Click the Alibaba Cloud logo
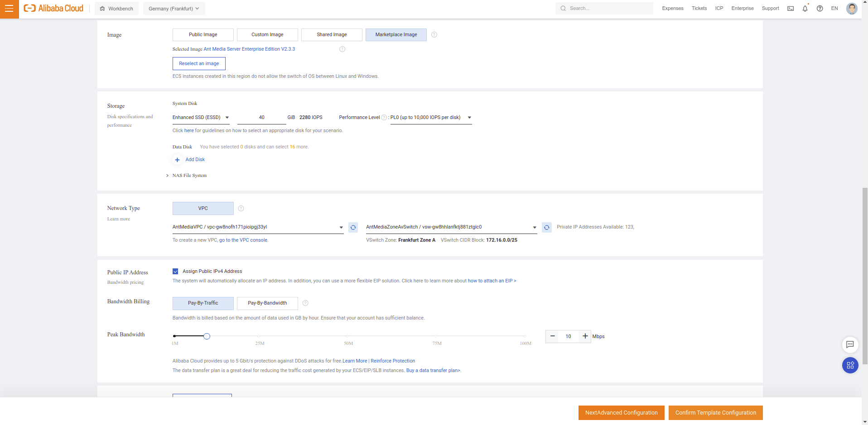The width and height of the screenshot is (868, 425). click(x=53, y=8)
